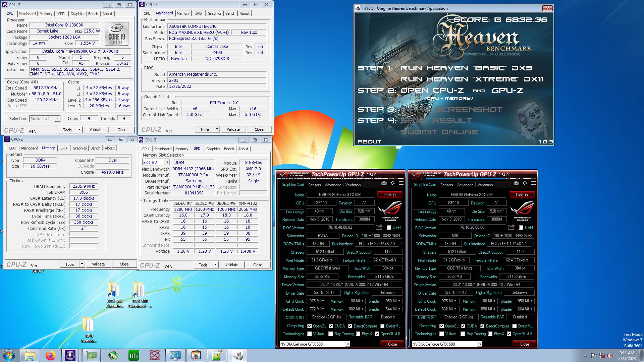Open the Notepad++ taskbar icon

217,355
